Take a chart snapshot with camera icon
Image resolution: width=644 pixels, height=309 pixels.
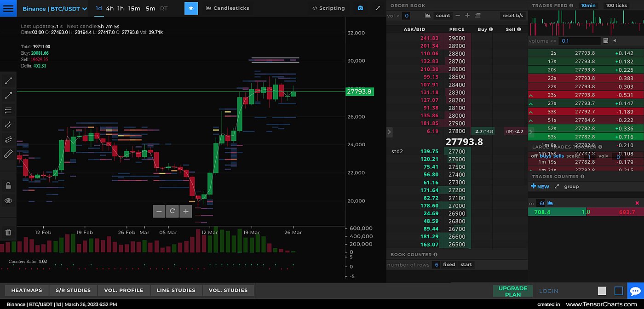(x=360, y=8)
